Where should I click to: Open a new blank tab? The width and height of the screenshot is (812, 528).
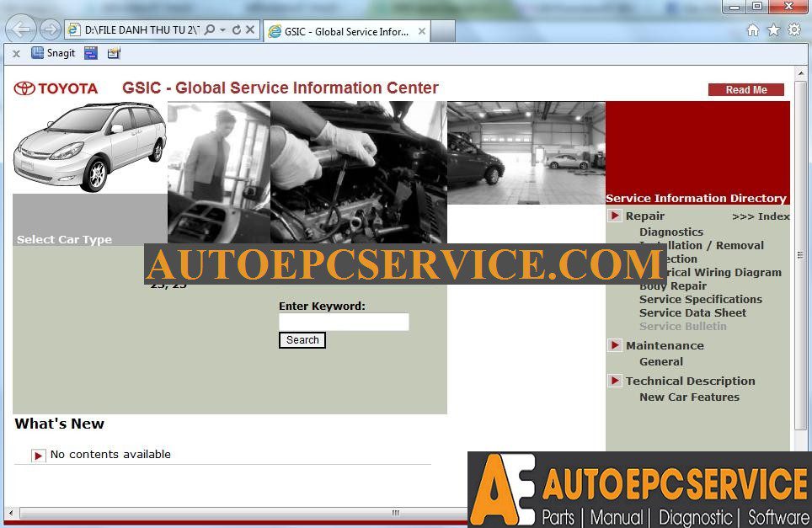click(443, 31)
